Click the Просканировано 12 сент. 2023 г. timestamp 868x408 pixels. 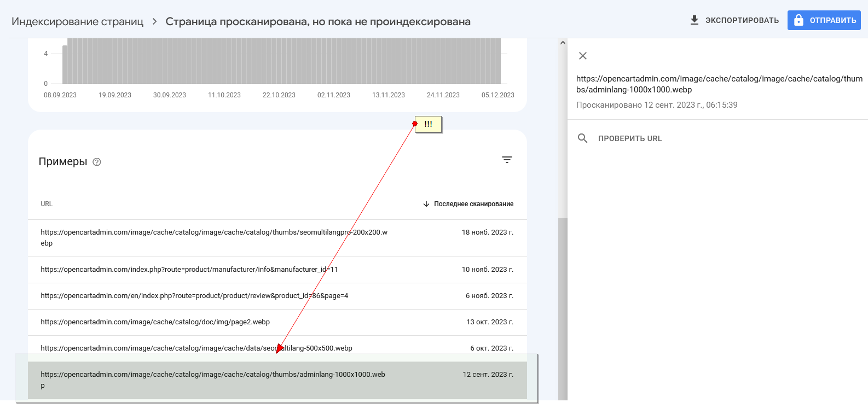(x=657, y=105)
